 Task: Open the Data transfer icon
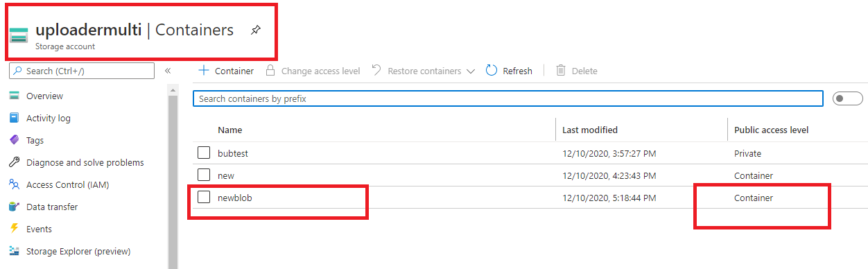(14, 207)
